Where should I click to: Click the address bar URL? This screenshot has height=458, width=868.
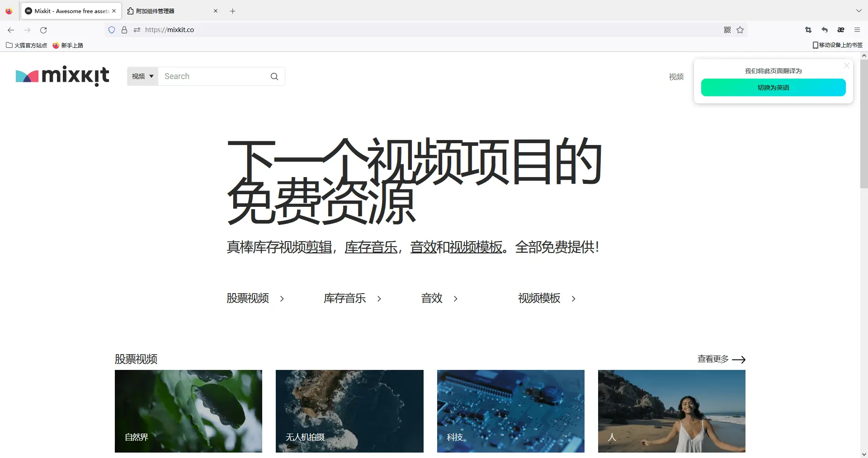click(x=170, y=30)
